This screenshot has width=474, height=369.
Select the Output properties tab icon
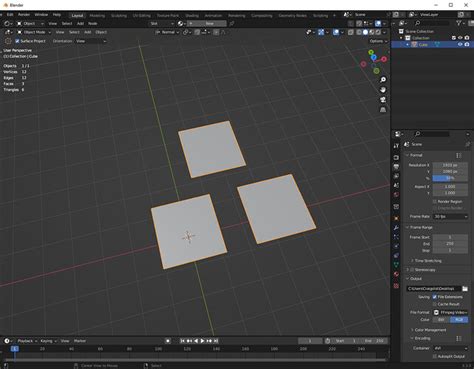click(x=396, y=166)
